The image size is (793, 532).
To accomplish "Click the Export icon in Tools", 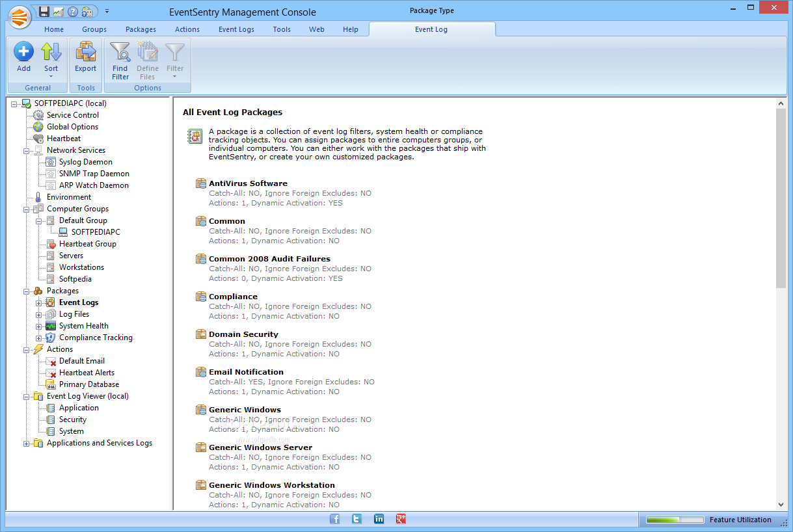I will (x=85, y=51).
